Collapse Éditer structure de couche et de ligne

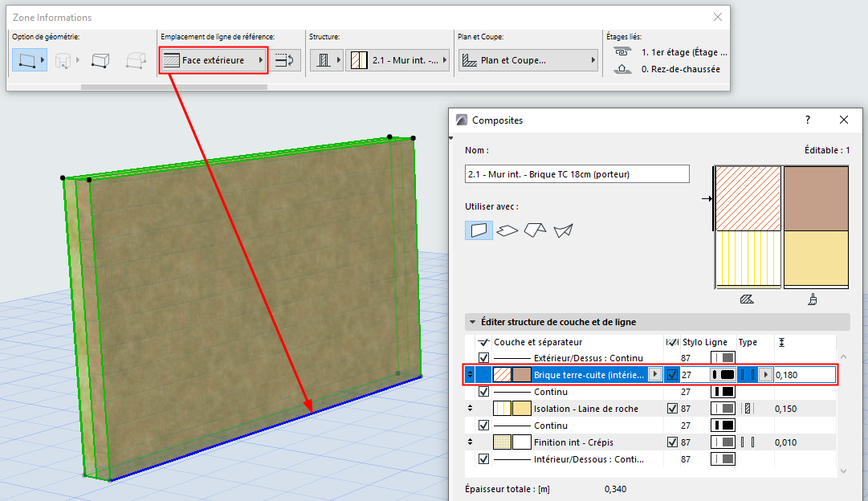473,322
